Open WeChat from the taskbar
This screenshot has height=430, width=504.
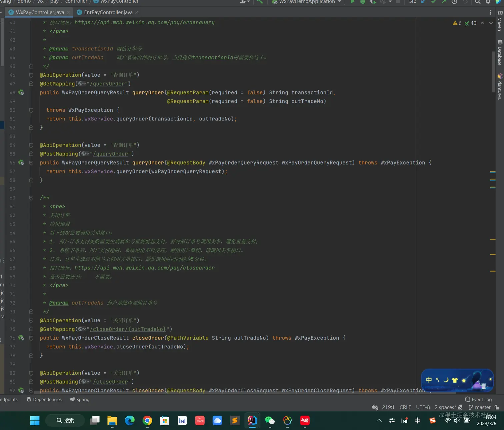tap(270, 420)
